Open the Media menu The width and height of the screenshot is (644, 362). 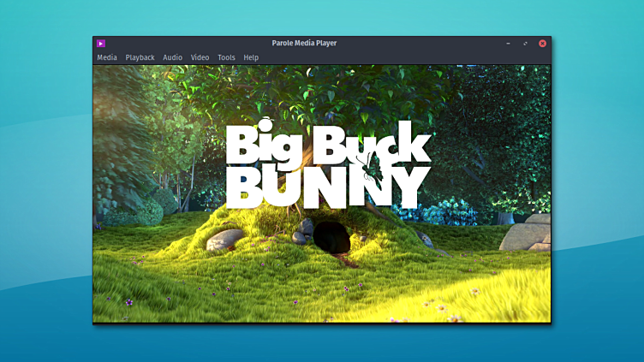pyautogui.click(x=107, y=57)
